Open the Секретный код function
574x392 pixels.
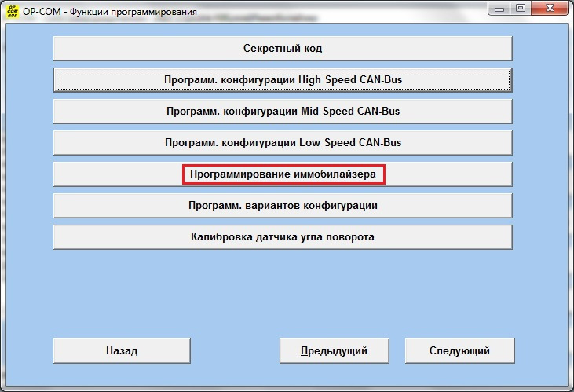point(283,49)
